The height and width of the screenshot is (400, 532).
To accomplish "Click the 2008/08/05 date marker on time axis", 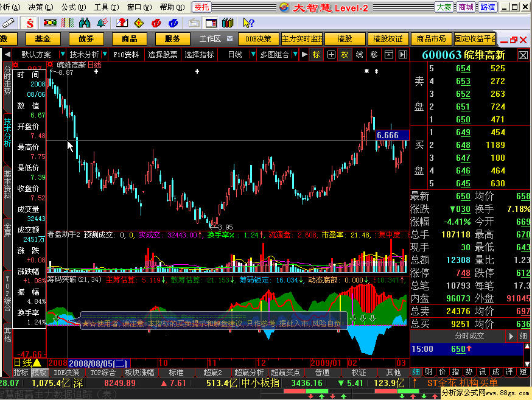I will click(x=98, y=363).
